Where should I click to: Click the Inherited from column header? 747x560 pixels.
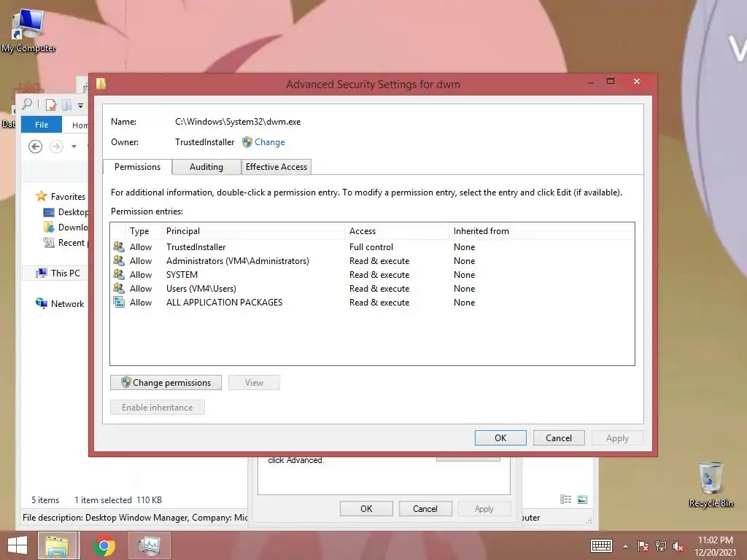541,231
